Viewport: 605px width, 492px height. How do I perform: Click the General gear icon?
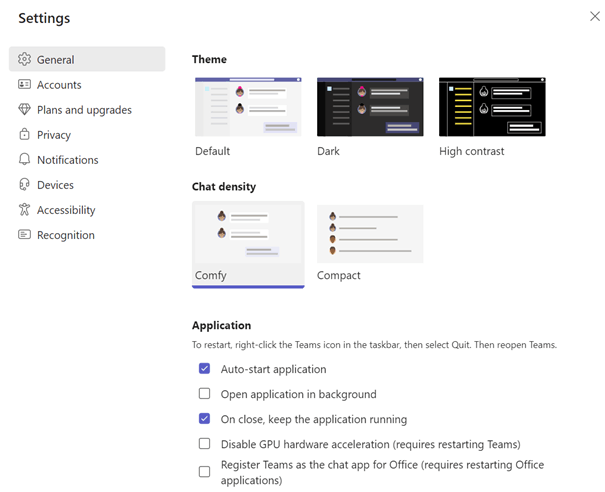tap(24, 59)
